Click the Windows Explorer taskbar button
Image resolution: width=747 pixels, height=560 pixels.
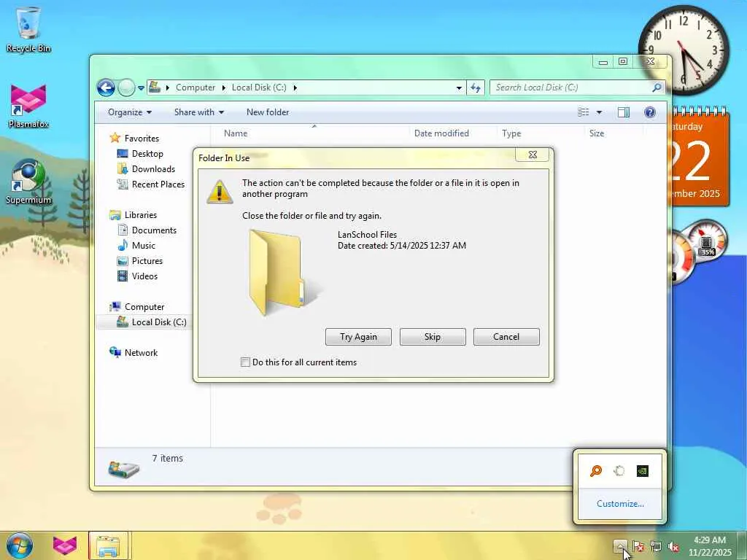[108, 545]
